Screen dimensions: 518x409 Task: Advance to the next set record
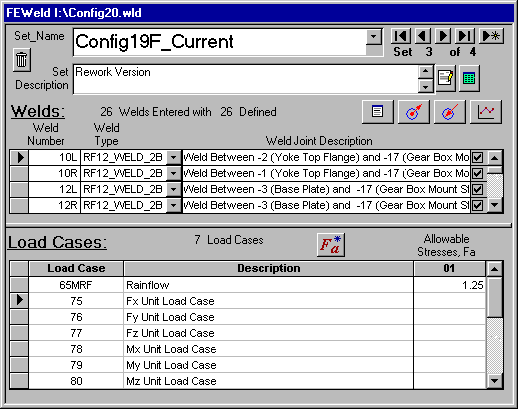[x=443, y=36]
